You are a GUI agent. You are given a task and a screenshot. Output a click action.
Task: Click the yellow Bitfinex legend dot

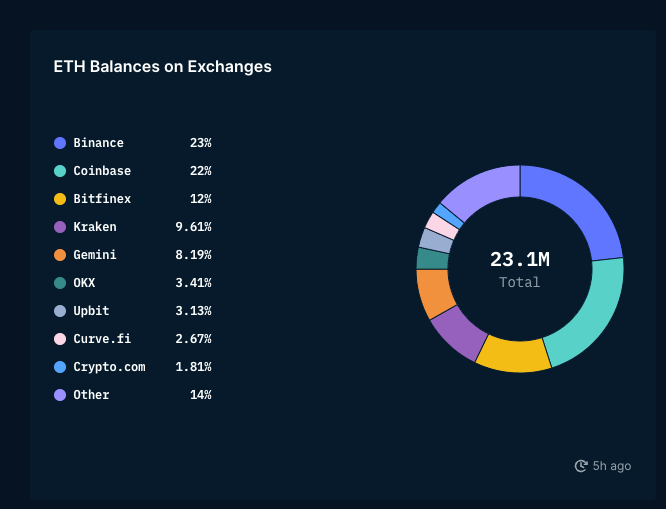pos(60,199)
